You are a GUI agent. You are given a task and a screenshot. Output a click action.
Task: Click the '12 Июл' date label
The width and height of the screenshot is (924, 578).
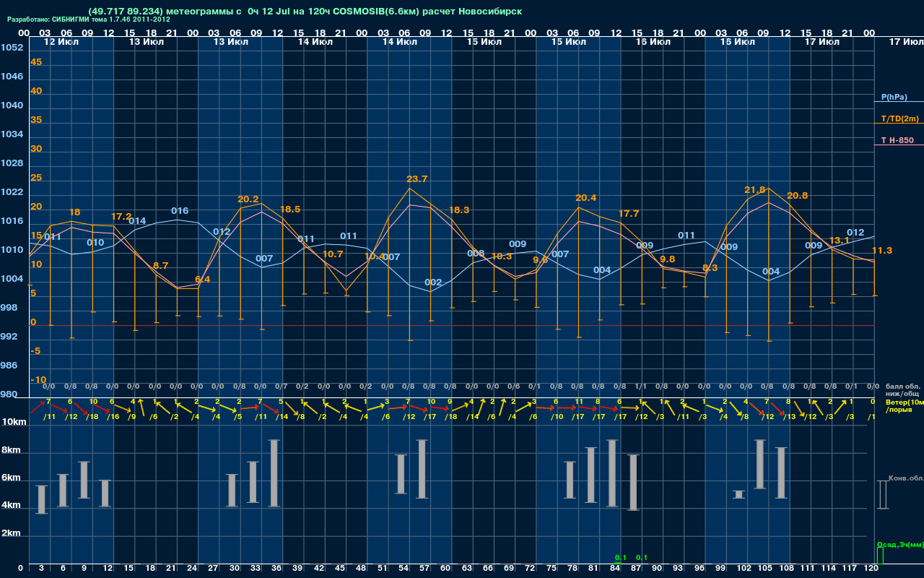(x=61, y=42)
